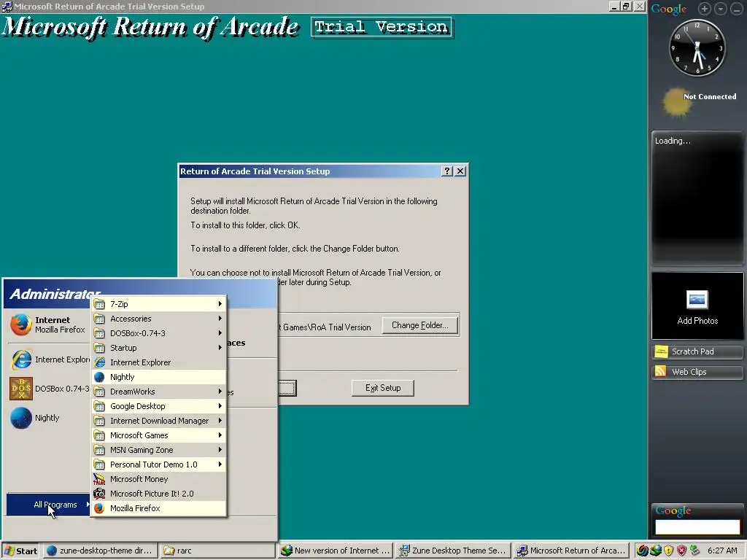Click the Personal Tutor Demo folder icon
This screenshot has height=560, width=747.
click(99, 464)
